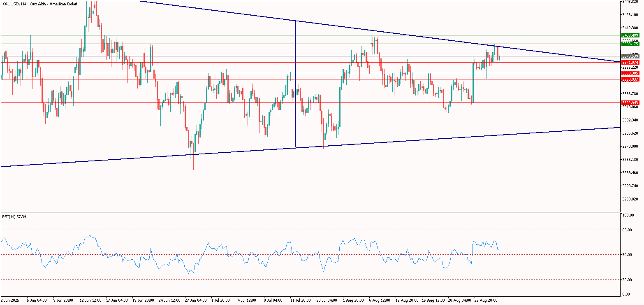This screenshot has height=305, width=644.
Task: Click the 3239.460 price scale value
Action: point(630,172)
